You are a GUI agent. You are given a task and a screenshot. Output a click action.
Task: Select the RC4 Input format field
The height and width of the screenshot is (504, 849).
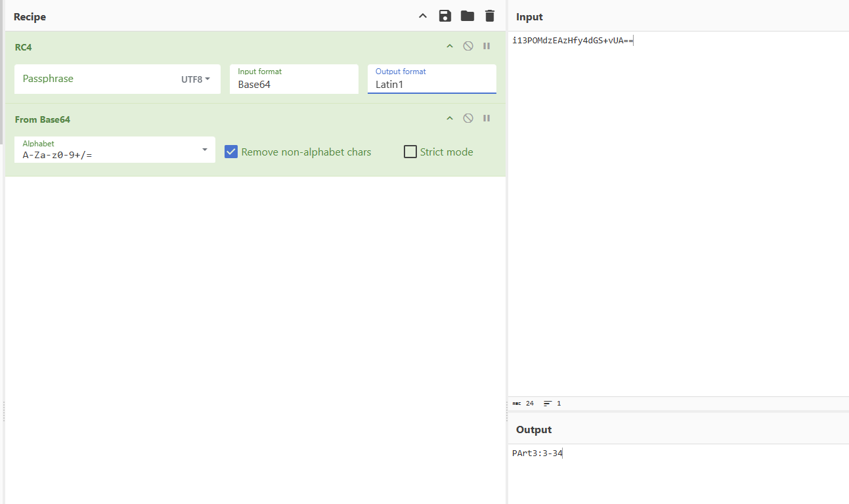tap(294, 84)
